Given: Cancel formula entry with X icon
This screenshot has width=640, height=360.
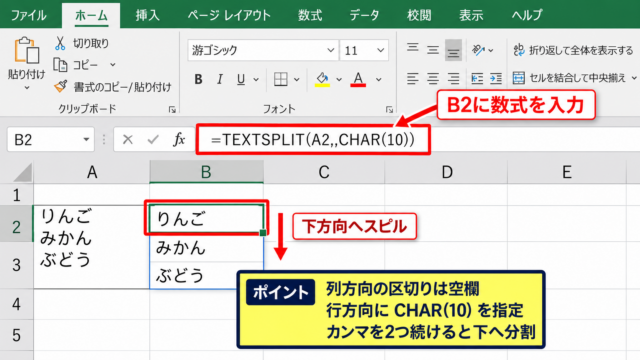Looking at the screenshot, I should (x=128, y=140).
